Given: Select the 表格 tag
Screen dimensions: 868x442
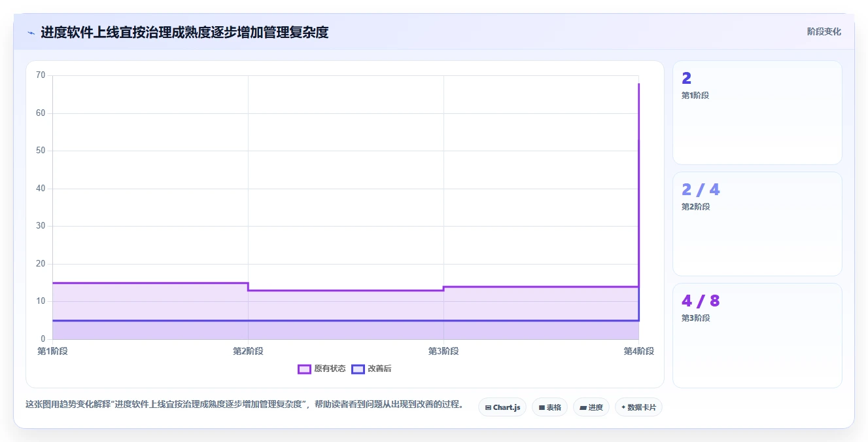Looking at the screenshot, I should tap(549, 407).
